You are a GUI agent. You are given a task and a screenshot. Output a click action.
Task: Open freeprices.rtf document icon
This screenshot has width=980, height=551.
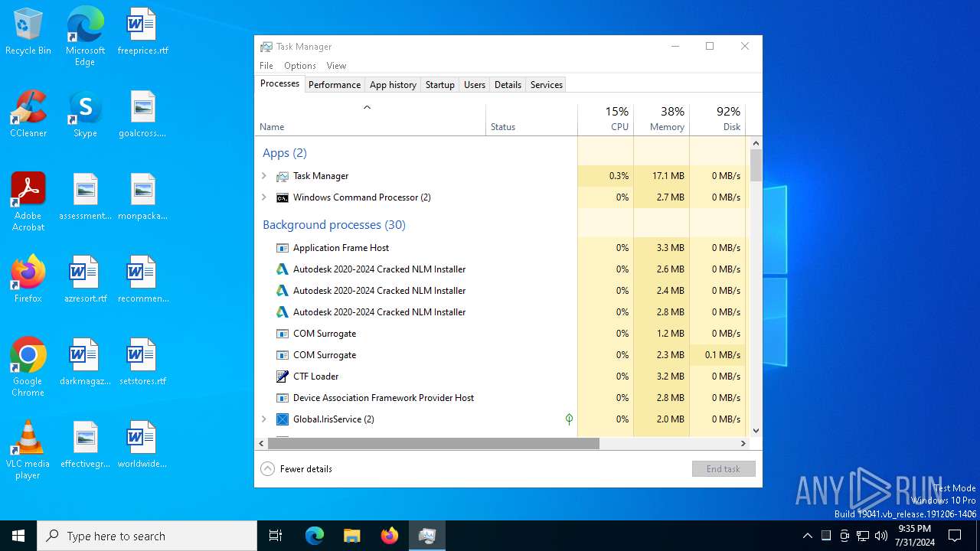pyautogui.click(x=142, y=31)
